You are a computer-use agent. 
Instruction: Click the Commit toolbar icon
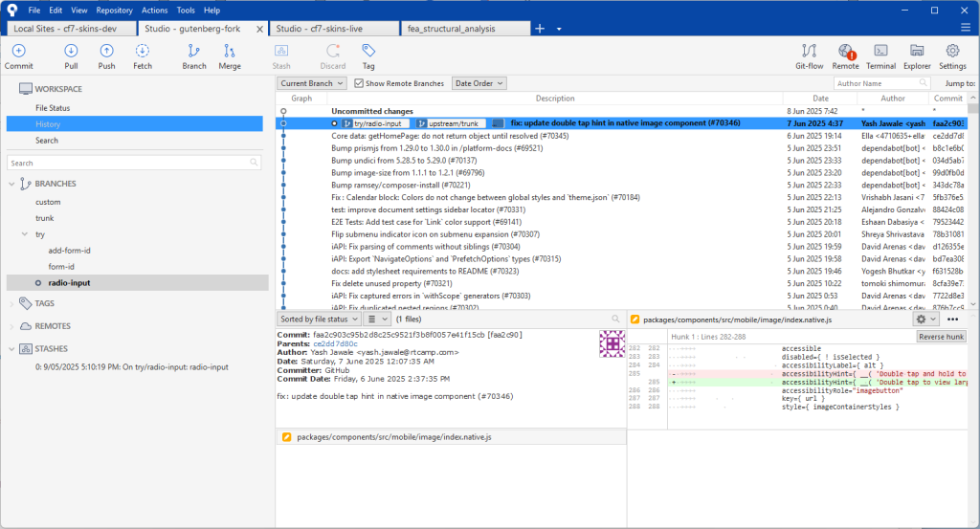click(x=18, y=52)
